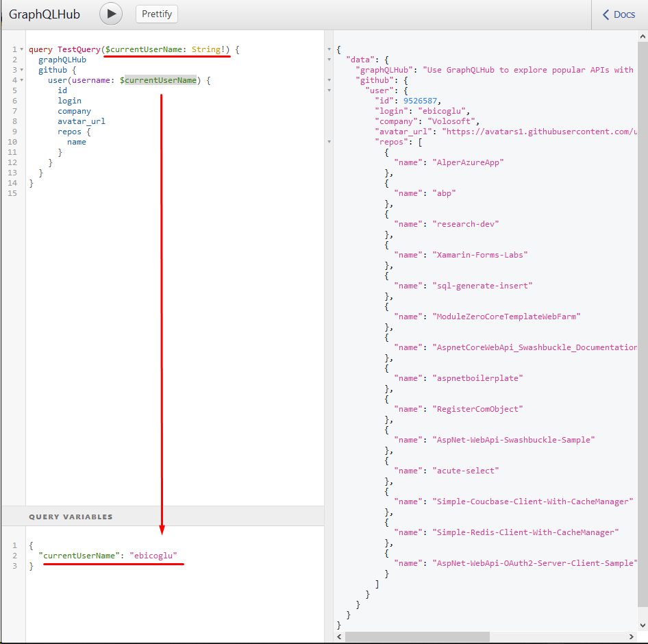Click scroll right arrow of horizontal scrollbar
The width and height of the screenshot is (648, 644).
click(631, 636)
